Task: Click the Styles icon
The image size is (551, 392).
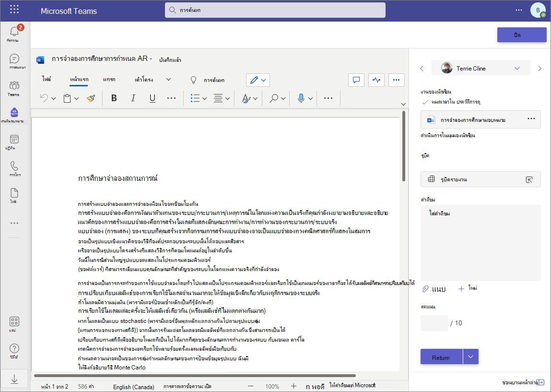Action: click(x=246, y=98)
